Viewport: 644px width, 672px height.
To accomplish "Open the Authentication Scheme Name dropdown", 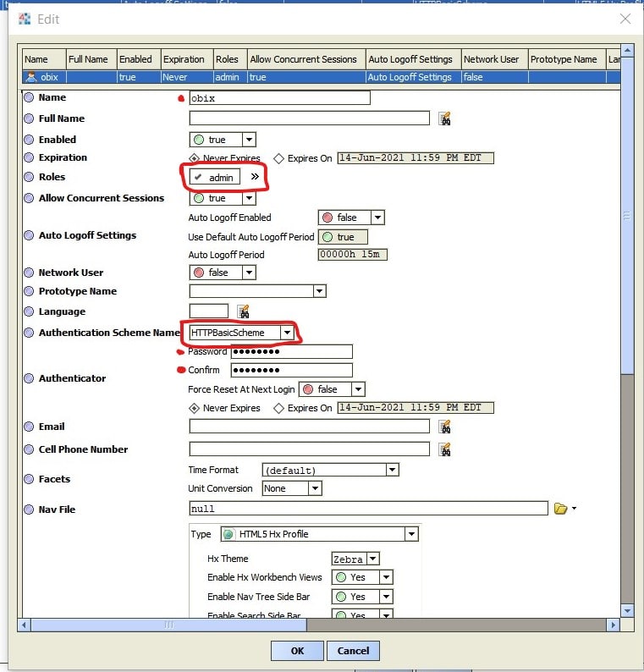I will tap(287, 333).
